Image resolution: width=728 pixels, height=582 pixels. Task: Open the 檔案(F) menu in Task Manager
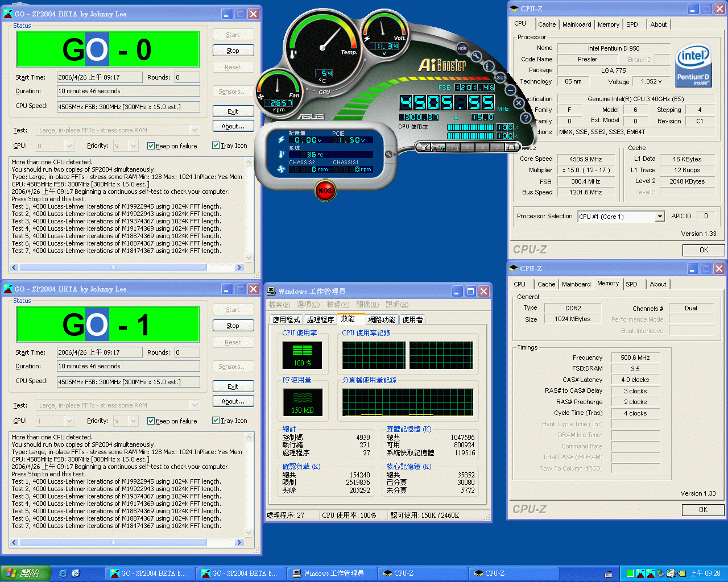pyautogui.click(x=279, y=305)
